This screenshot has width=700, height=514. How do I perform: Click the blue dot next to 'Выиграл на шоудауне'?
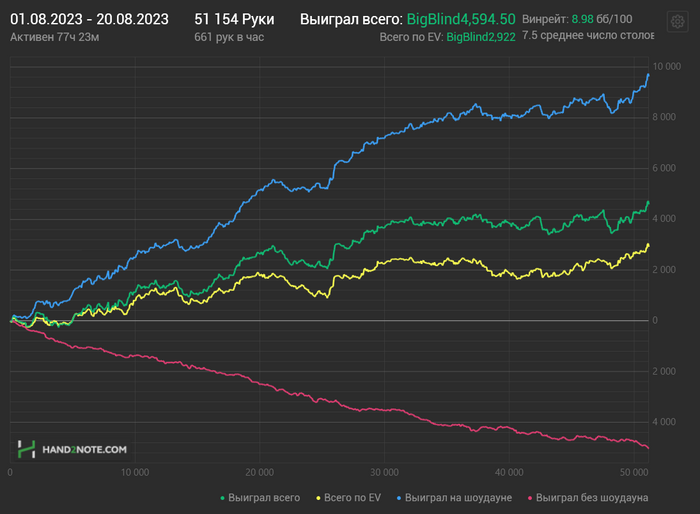(x=399, y=498)
